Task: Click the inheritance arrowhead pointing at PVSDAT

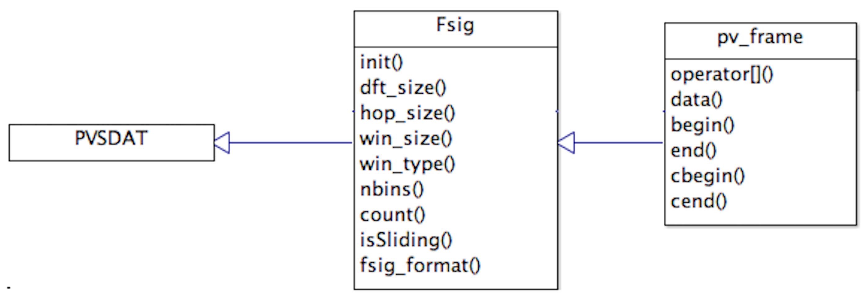Action: [222, 143]
